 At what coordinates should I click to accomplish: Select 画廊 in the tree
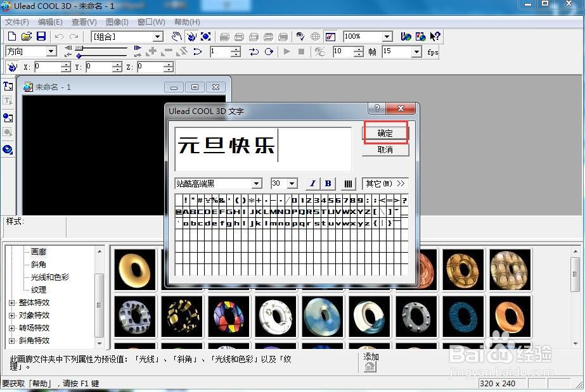39,252
